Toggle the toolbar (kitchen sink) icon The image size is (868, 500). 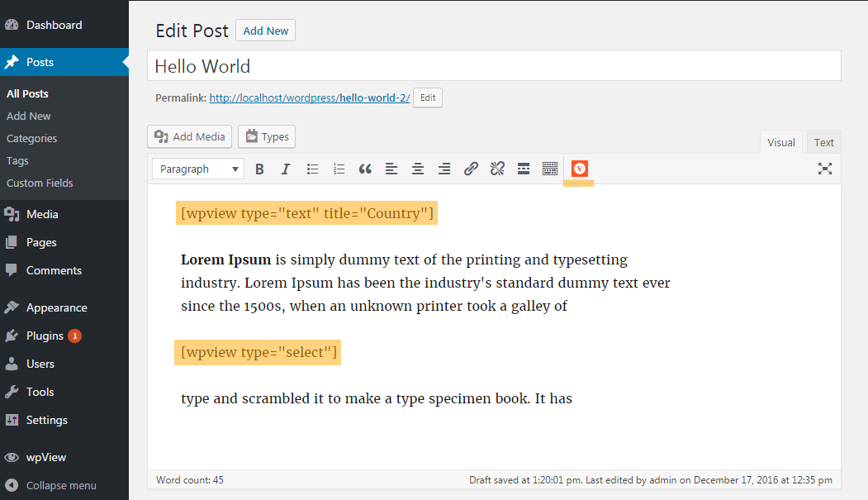point(550,169)
